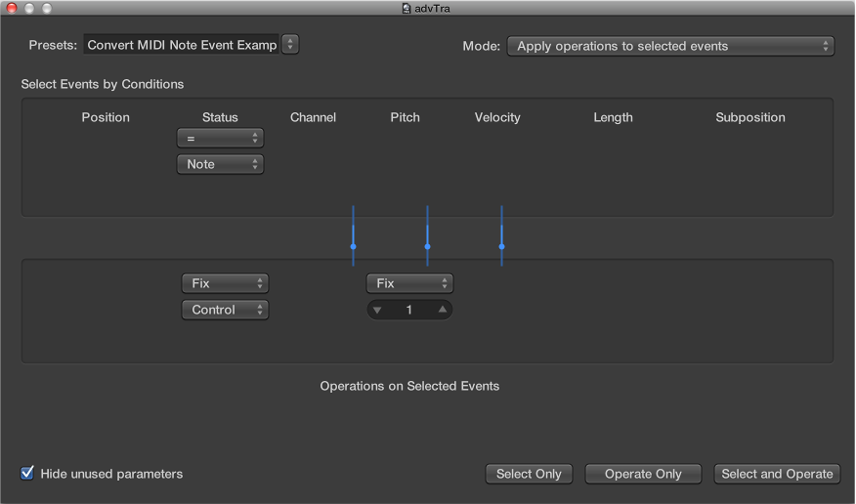Close the advTra window

pos(12,8)
